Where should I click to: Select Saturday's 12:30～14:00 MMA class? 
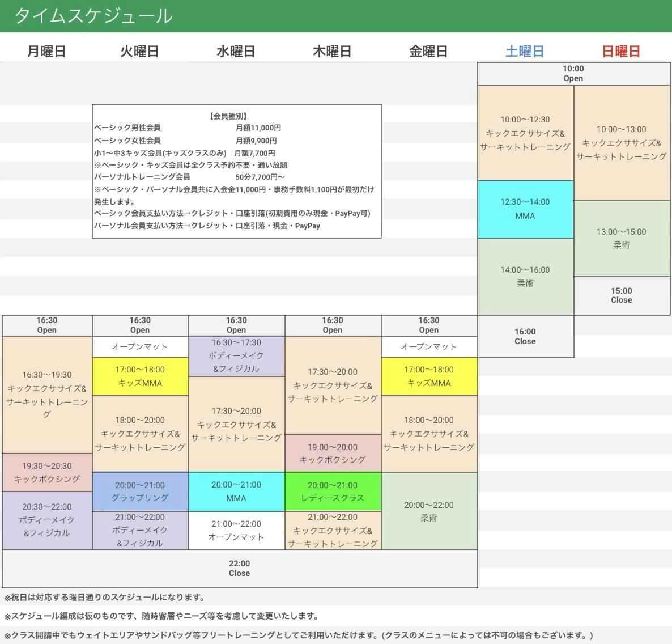525,209
